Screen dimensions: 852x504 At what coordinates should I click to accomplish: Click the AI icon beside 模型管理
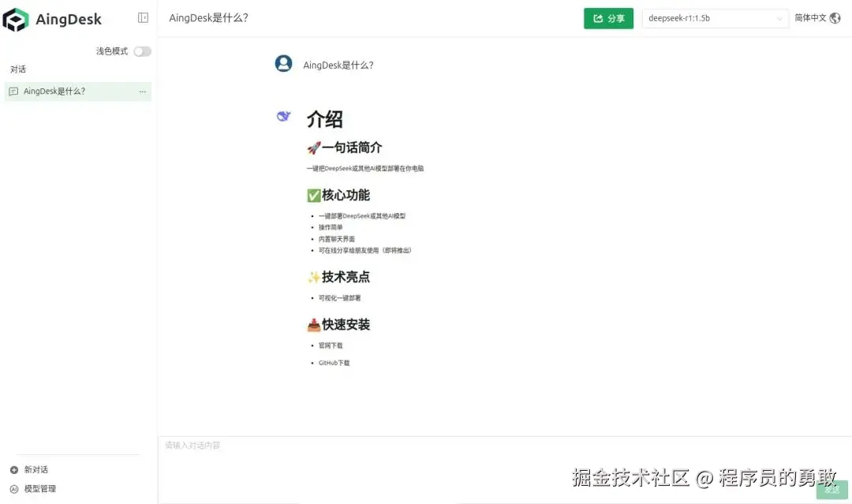(x=14, y=489)
